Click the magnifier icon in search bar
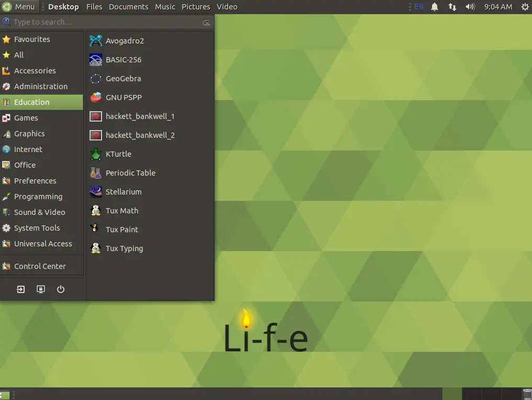Screen dimensions: 532x400 [x=6, y=22]
